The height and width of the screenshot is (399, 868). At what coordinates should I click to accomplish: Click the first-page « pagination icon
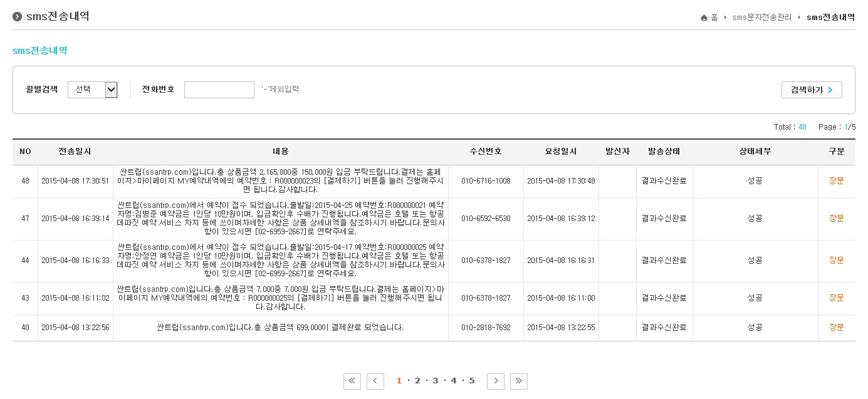click(x=352, y=381)
